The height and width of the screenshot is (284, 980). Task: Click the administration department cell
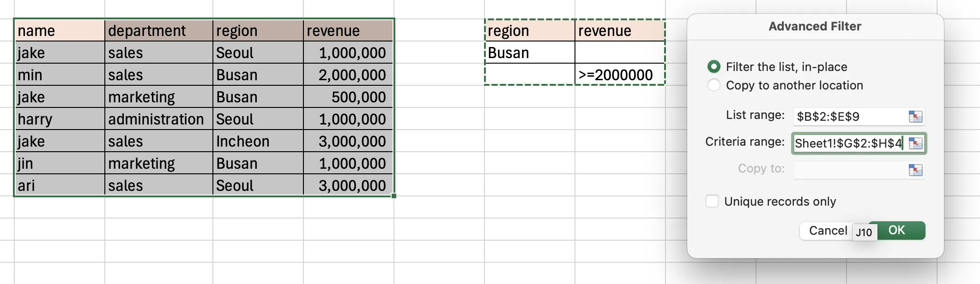158,119
